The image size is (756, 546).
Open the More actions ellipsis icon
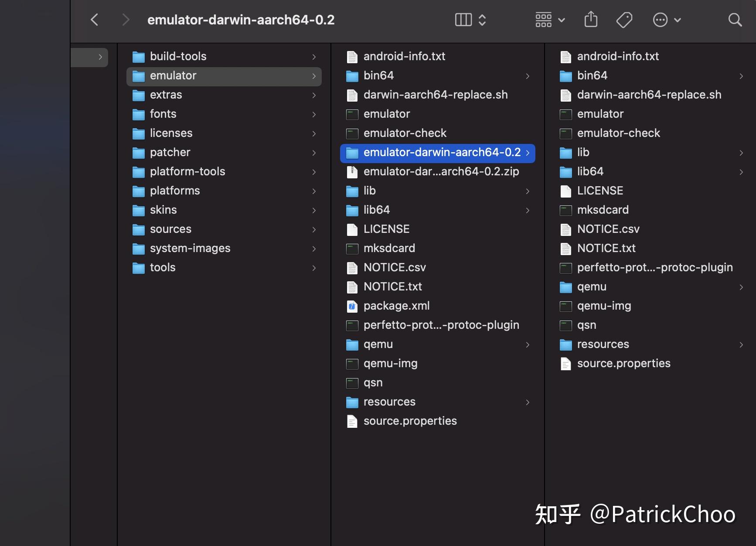(661, 20)
